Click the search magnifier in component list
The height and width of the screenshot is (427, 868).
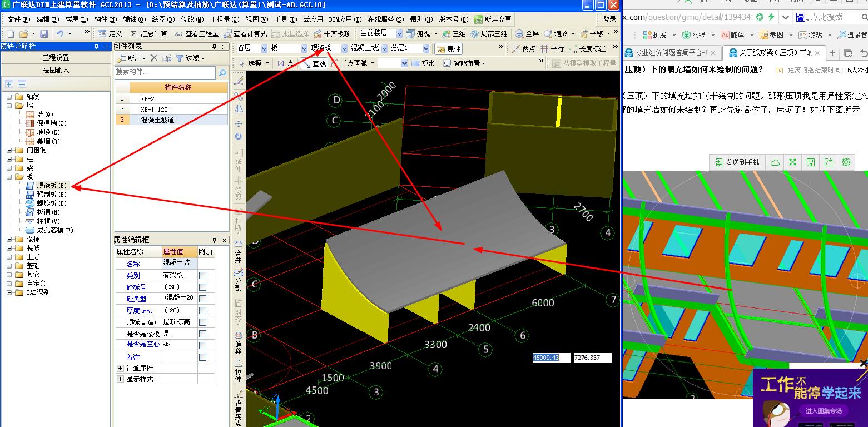pyautogui.click(x=222, y=72)
